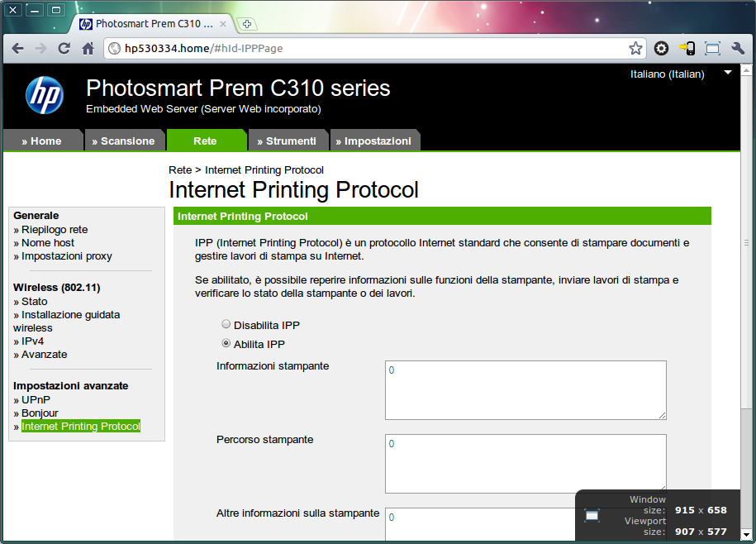
Task: Switch to the Scansione tab
Action: (x=124, y=141)
